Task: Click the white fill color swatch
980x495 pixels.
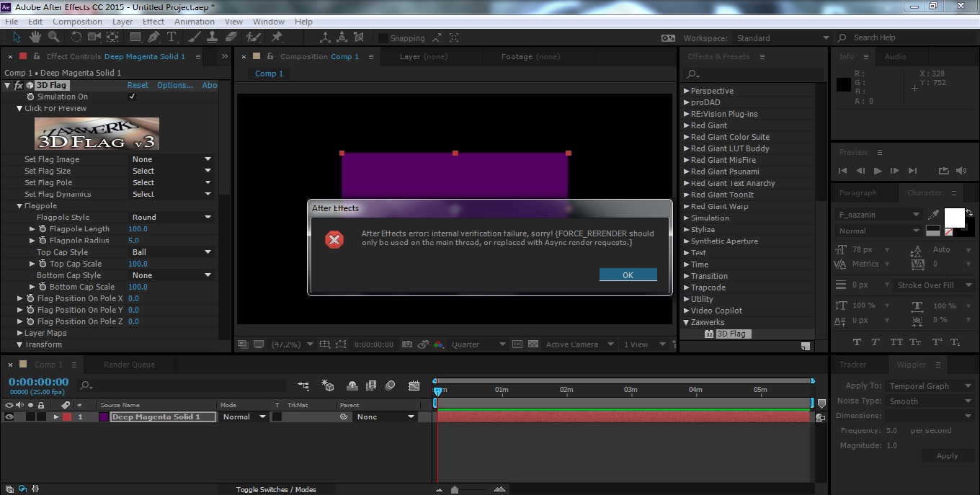Action: tap(955, 218)
